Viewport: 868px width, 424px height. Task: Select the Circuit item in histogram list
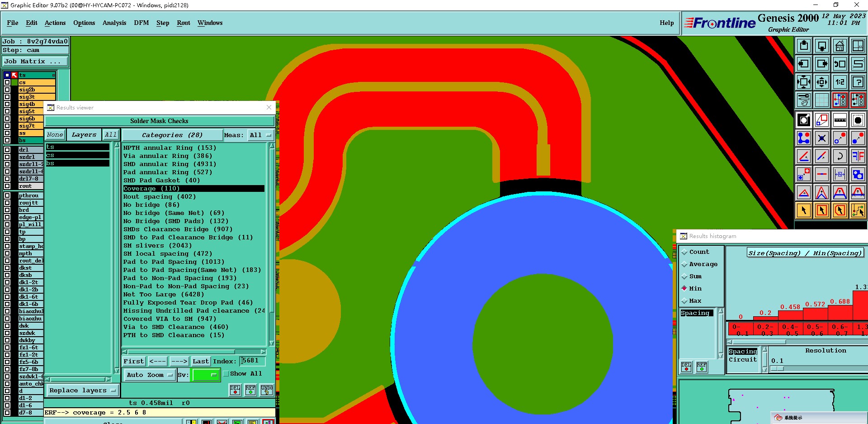click(x=743, y=360)
